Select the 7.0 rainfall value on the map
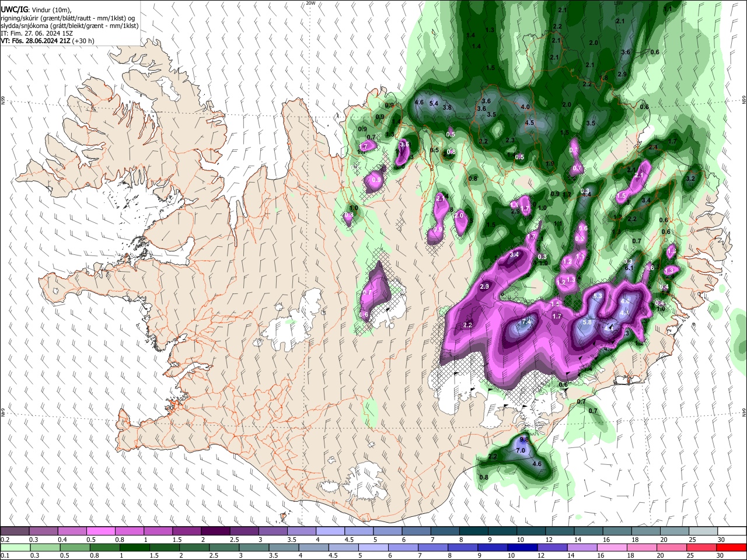Image resolution: width=747 pixels, height=560 pixels. tap(521, 451)
